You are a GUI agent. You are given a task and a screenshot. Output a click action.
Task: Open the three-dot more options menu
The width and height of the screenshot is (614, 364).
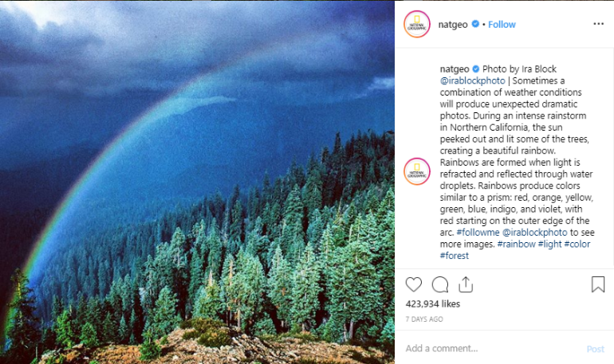click(598, 24)
